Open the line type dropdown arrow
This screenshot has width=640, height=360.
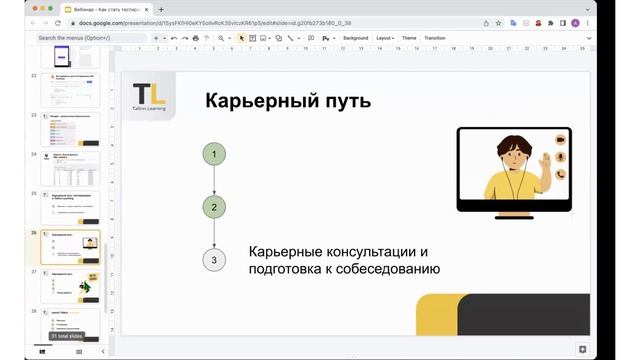(299, 38)
